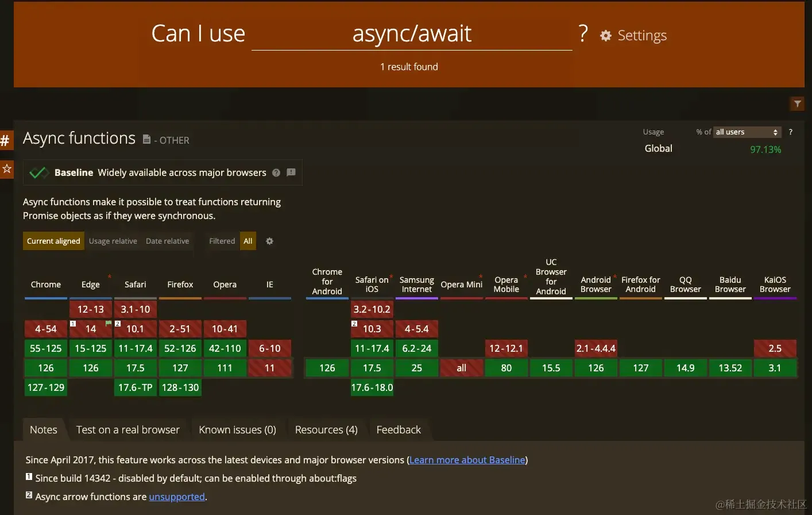This screenshot has height=515, width=812.
Task: Select KaiOS 2.5 cell
Action: (x=775, y=348)
